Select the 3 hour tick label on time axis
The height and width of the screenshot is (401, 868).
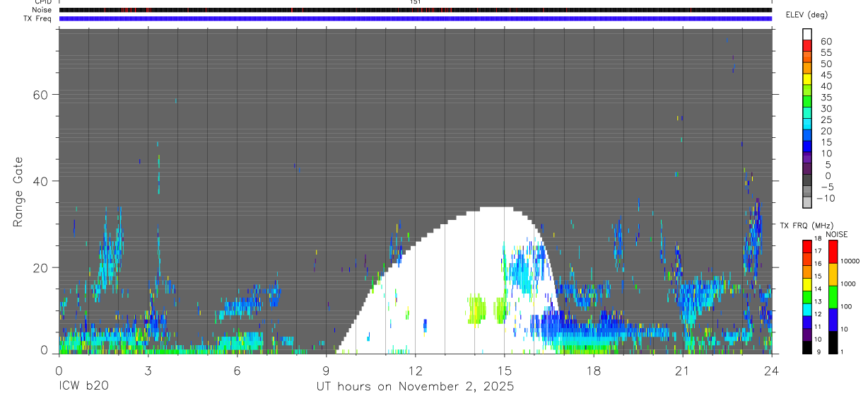[x=148, y=370]
